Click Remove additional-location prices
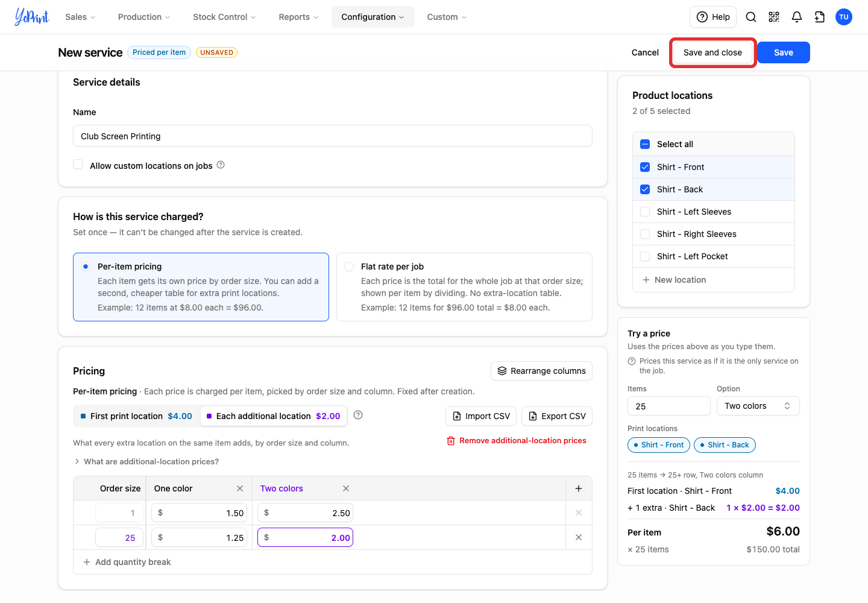The image size is (868, 603). [517, 441]
